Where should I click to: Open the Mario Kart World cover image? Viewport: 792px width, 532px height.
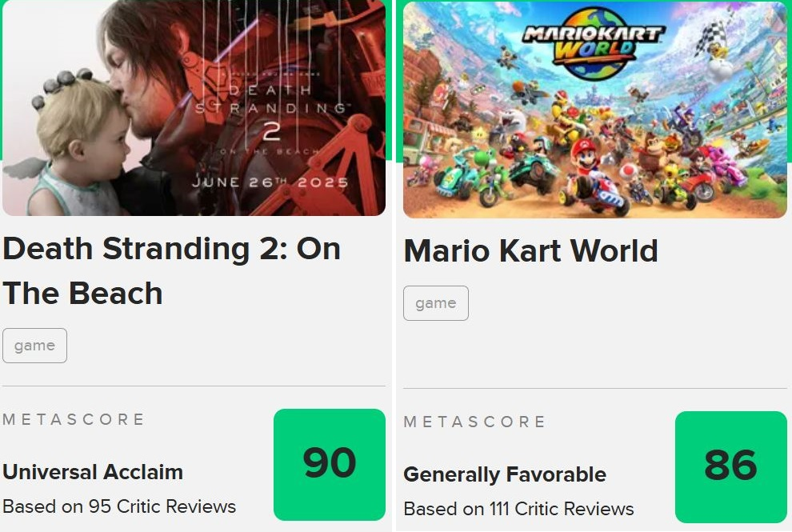point(594,110)
